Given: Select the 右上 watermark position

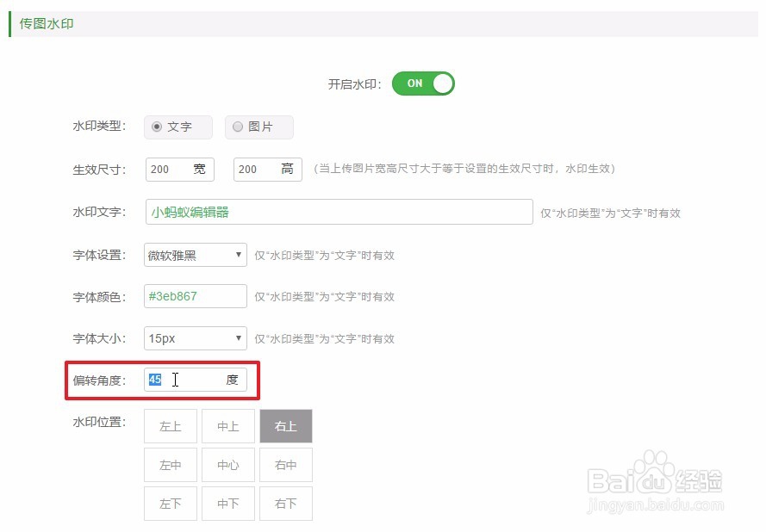Looking at the screenshot, I should pyautogui.click(x=285, y=425).
